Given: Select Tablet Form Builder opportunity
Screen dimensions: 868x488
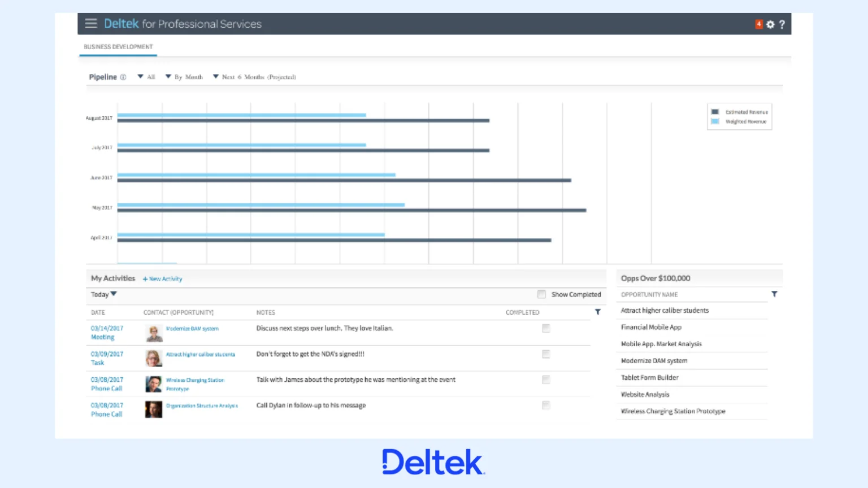Looking at the screenshot, I should [x=650, y=378].
